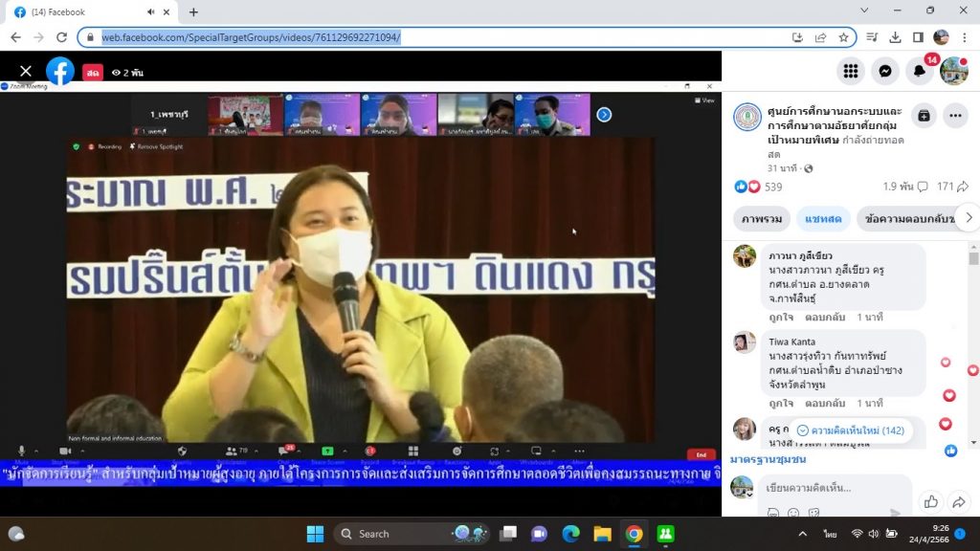Expand more tabs with the right chevron

[x=968, y=218]
